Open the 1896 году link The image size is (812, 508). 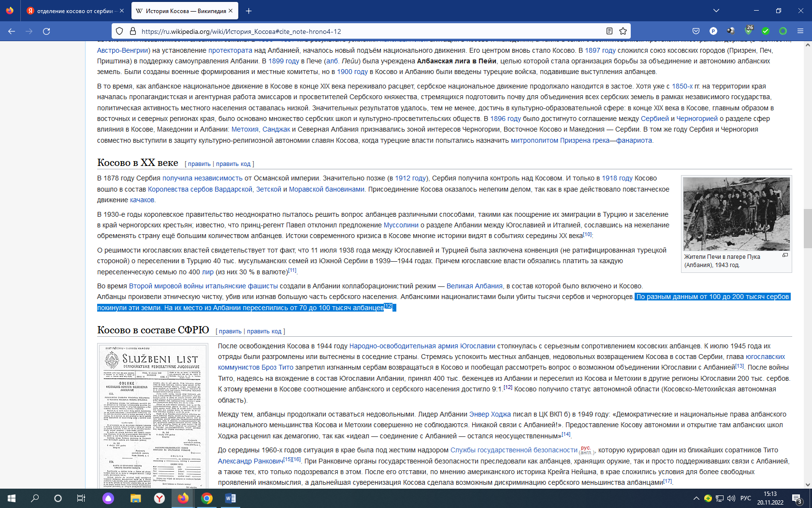point(506,119)
